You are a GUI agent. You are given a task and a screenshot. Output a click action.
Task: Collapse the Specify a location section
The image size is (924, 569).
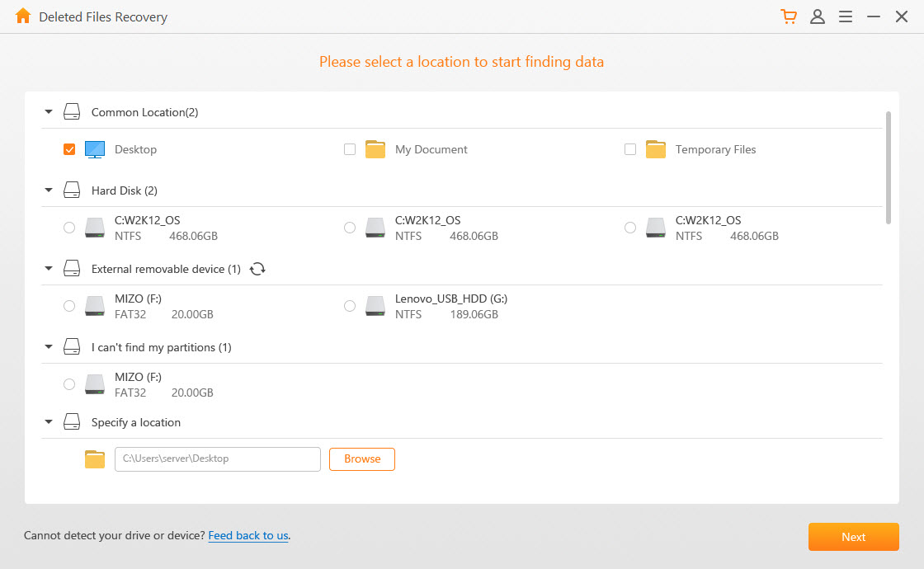click(x=48, y=421)
